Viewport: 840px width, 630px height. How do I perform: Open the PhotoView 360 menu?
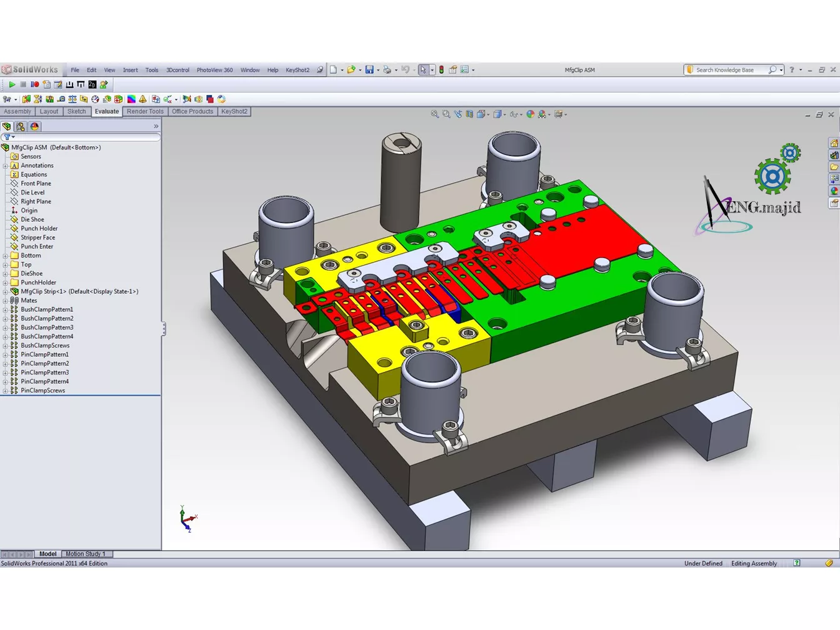click(x=214, y=70)
